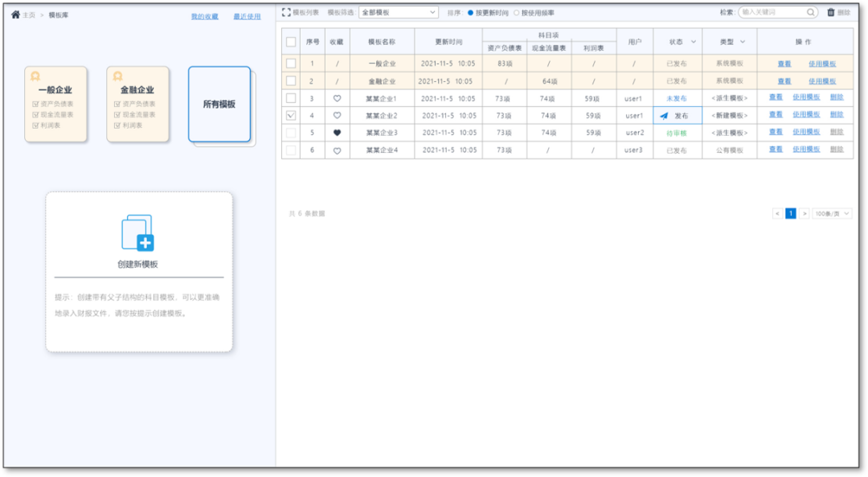The height and width of the screenshot is (477, 868).
Task: Click the home icon in breadcrumb
Action: pyautogui.click(x=15, y=14)
